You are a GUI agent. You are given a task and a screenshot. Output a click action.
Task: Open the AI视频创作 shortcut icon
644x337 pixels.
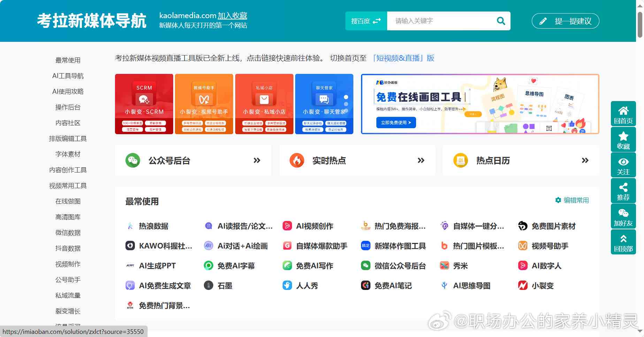click(x=287, y=226)
